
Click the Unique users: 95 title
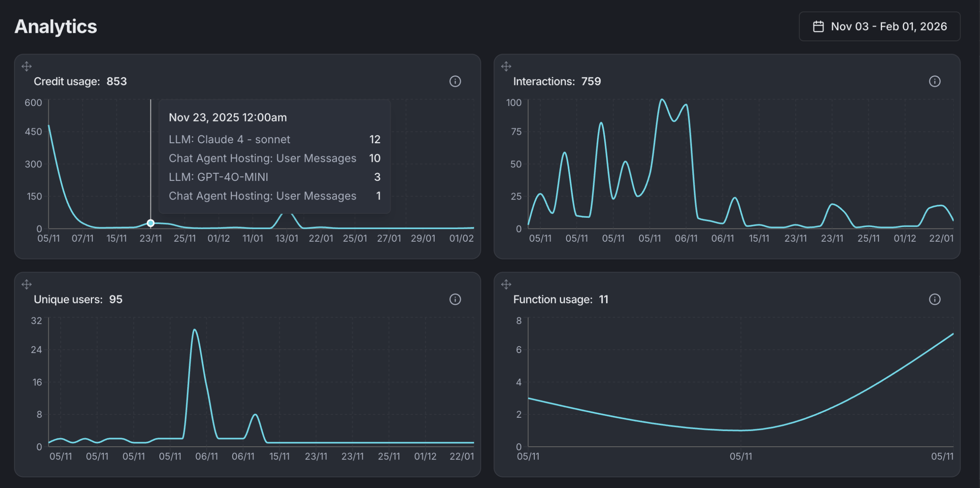78,300
